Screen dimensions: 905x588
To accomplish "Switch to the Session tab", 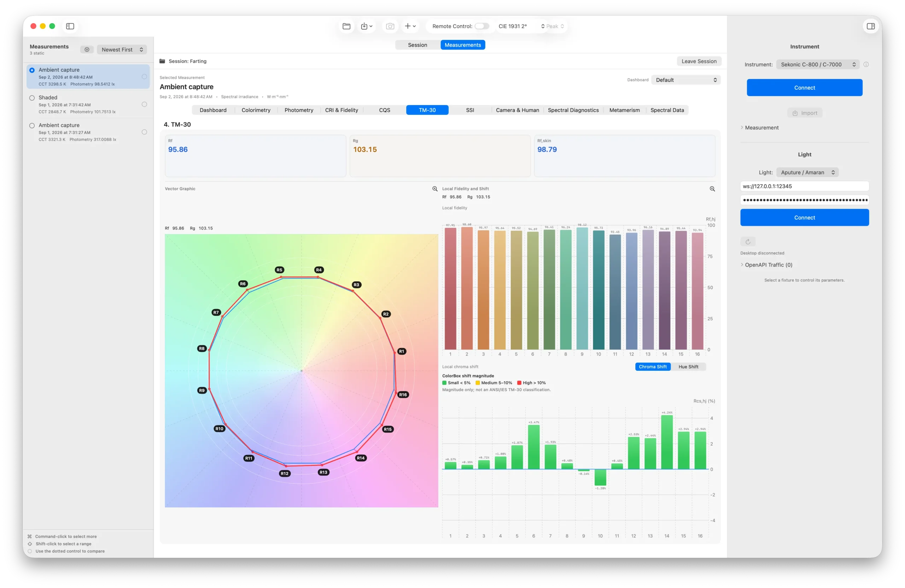I will 418,45.
